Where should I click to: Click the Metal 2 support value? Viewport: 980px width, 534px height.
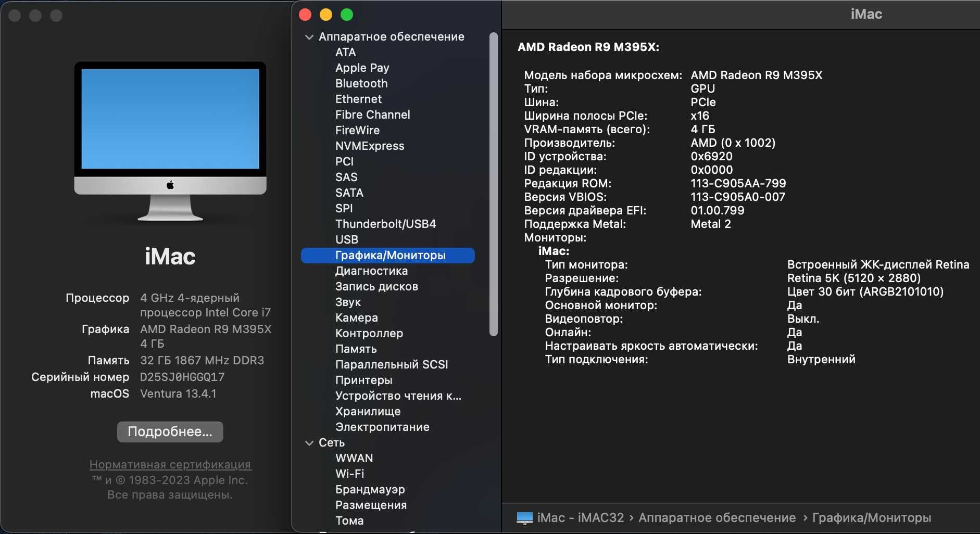coord(710,224)
